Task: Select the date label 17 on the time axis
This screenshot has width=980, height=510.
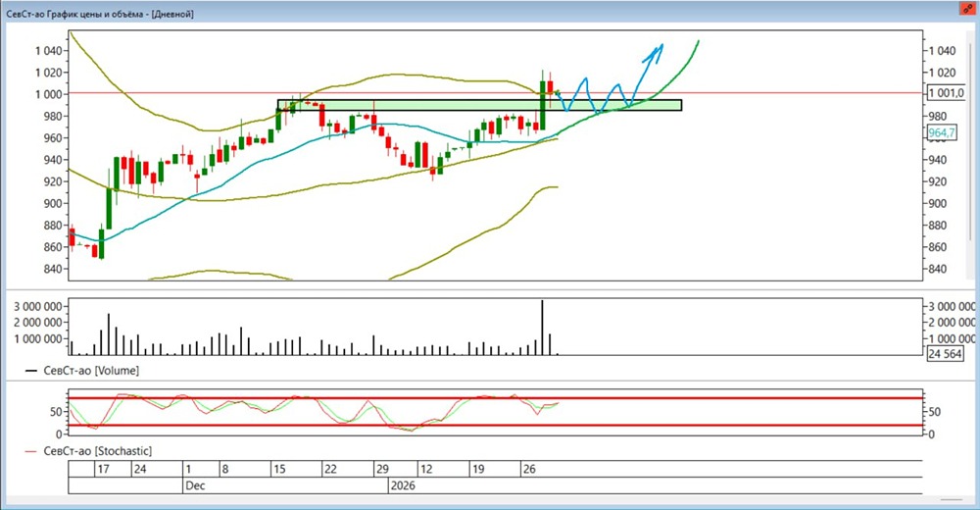Action: [103, 469]
